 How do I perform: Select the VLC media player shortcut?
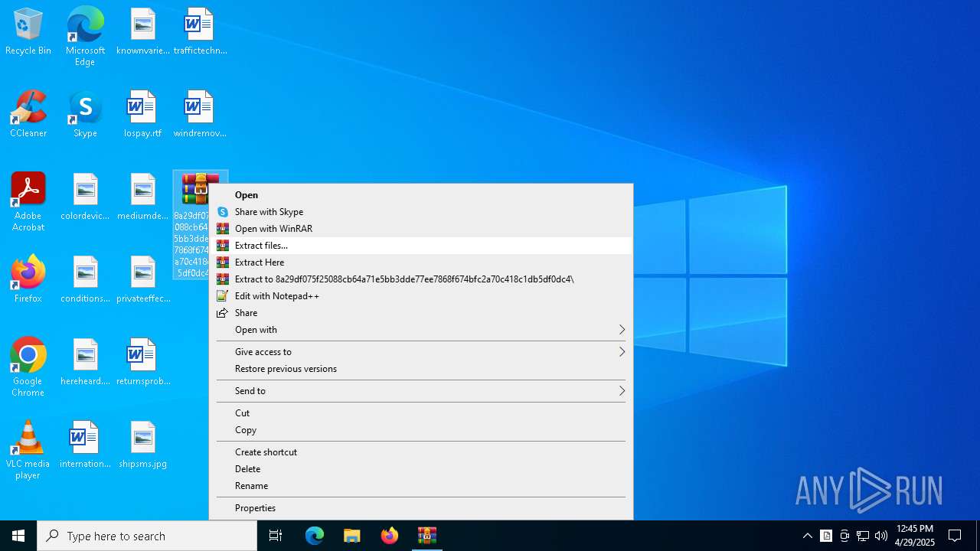pyautogui.click(x=28, y=450)
